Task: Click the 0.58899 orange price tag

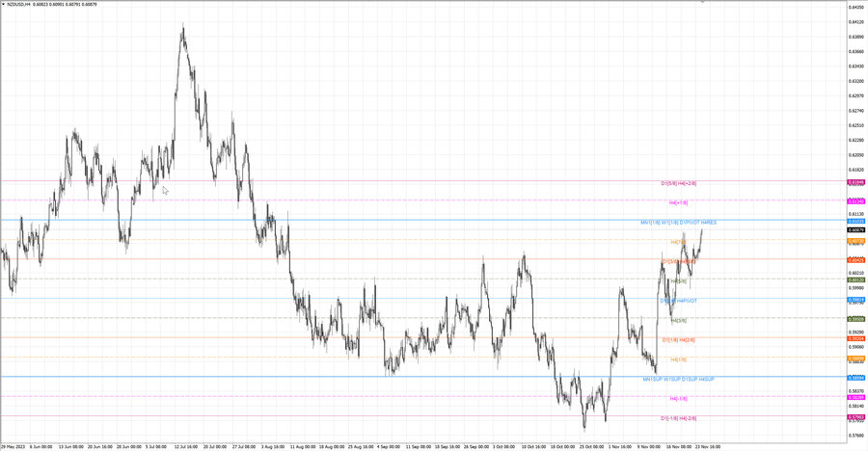Action: click(x=856, y=358)
